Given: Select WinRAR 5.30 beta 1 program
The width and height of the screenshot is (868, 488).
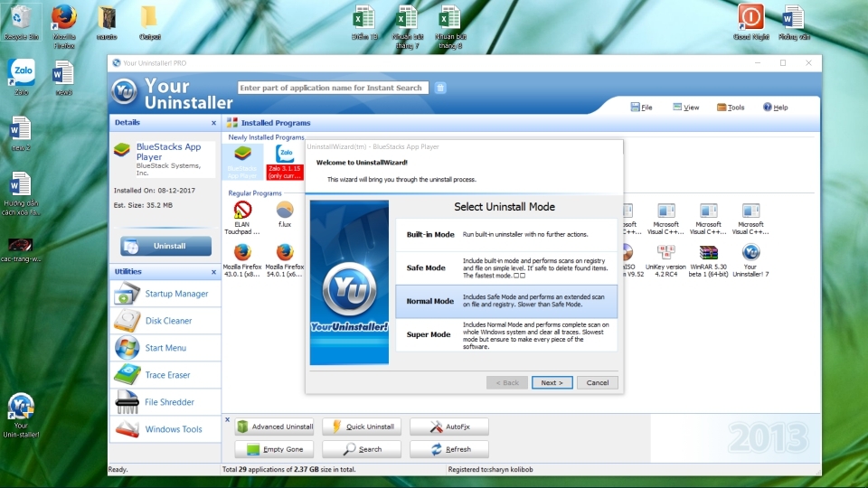Looking at the screenshot, I should [708, 260].
